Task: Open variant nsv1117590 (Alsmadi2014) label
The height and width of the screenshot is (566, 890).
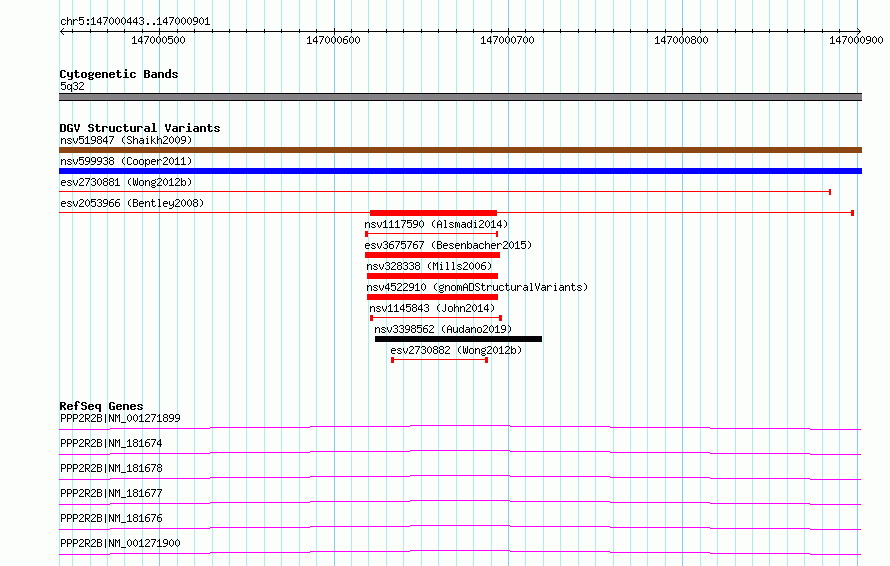Action: pos(436,224)
